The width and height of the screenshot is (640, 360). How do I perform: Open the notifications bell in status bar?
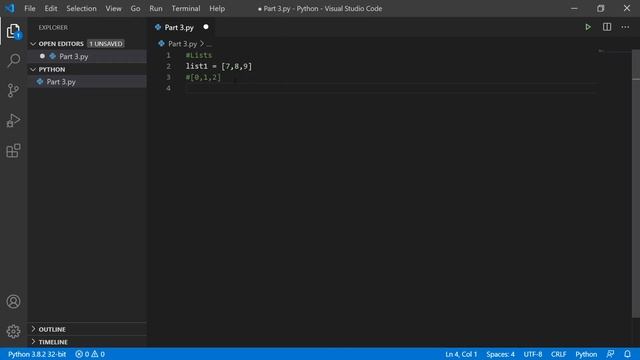pyautogui.click(x=627, y=354)
